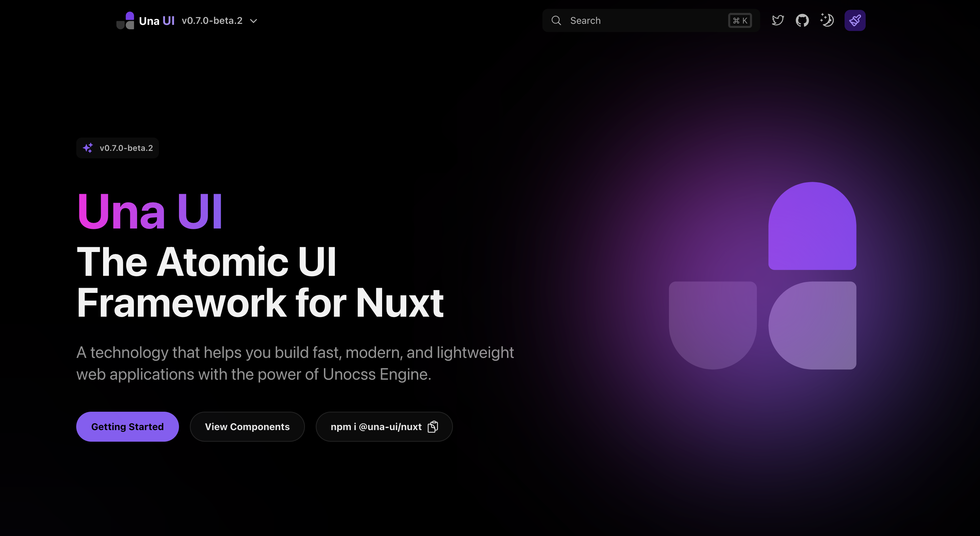Click the Una UI text in the navbar

[x=157, y=21]
